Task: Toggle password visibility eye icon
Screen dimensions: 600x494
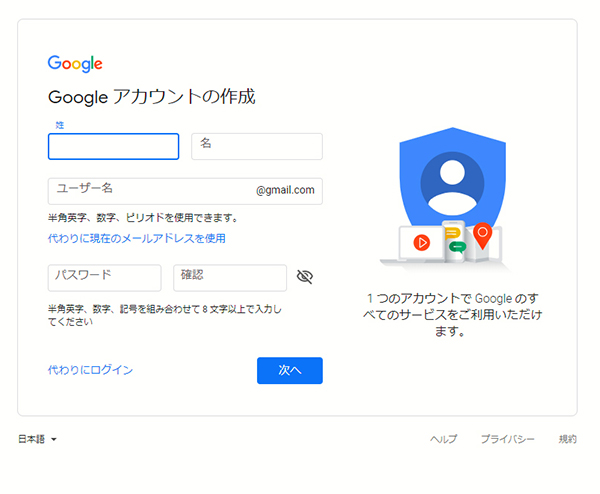Action: 305,277
